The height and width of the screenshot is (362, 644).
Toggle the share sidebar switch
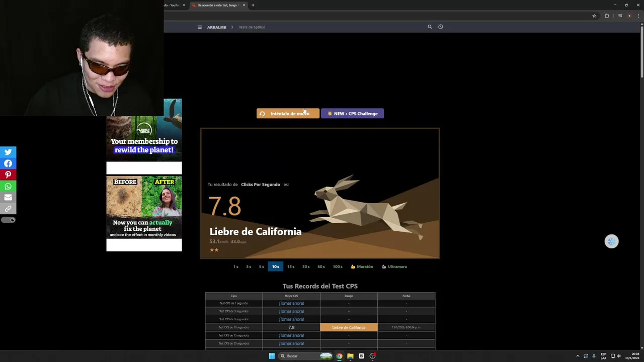(8, 220)
